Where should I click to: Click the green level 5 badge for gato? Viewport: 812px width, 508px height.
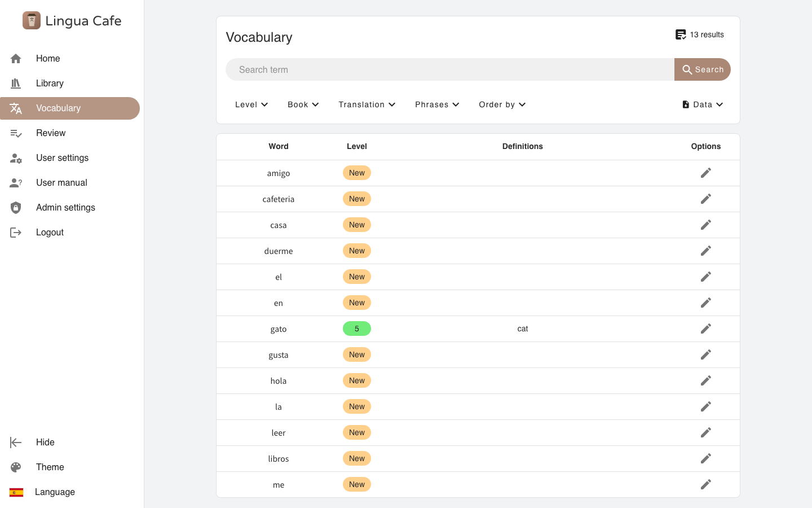(x=357, y=329)
